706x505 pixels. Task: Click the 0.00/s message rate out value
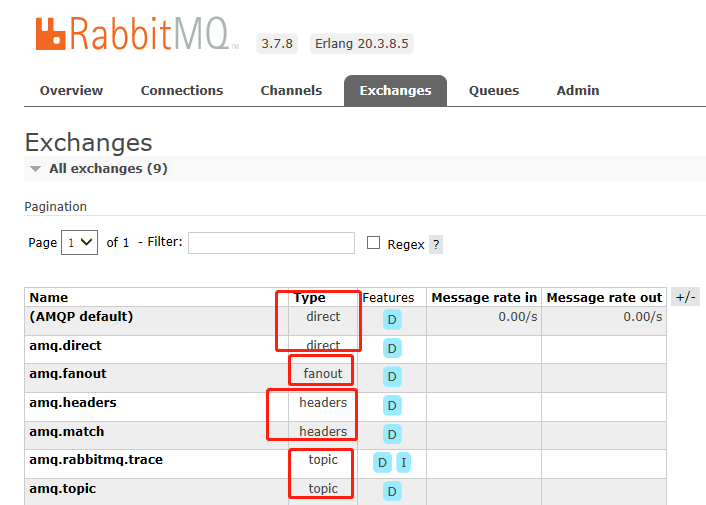[x=643, y=317]
